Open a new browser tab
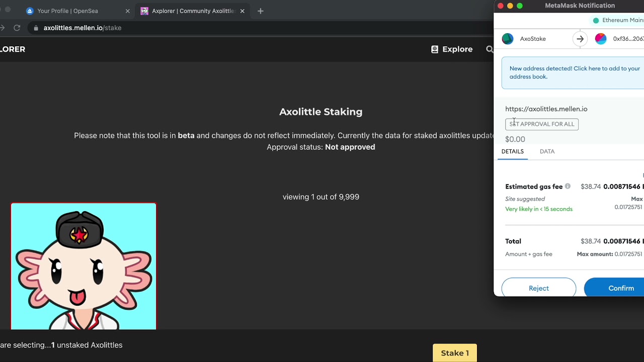 260,11
